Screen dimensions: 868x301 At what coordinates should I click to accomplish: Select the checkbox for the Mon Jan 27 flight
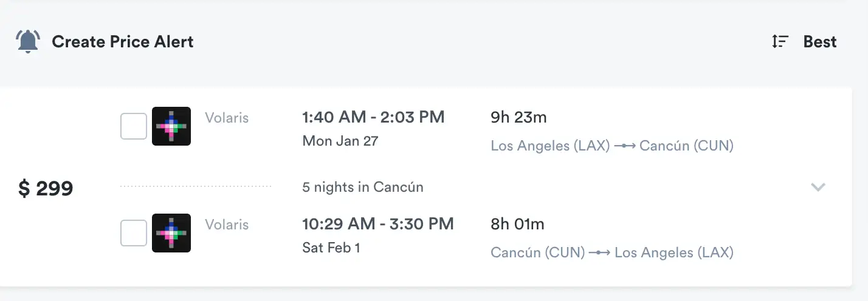(x=134, y=126)
